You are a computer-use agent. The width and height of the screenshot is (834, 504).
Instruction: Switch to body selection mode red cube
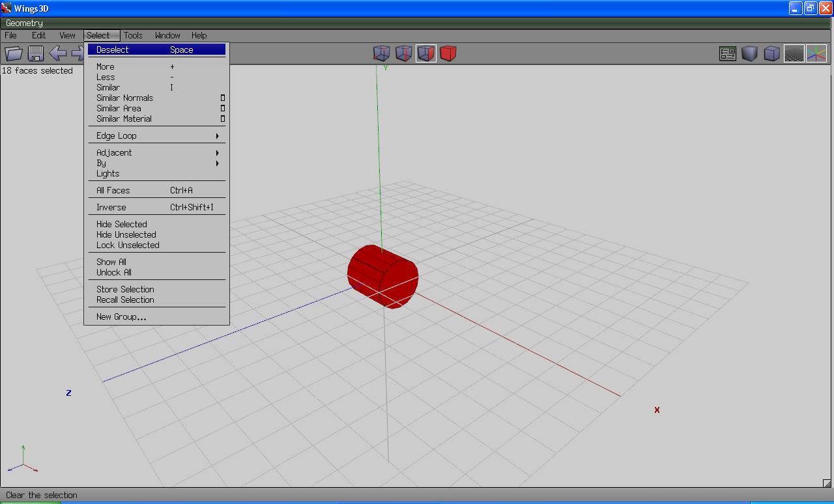pos(448,53)
